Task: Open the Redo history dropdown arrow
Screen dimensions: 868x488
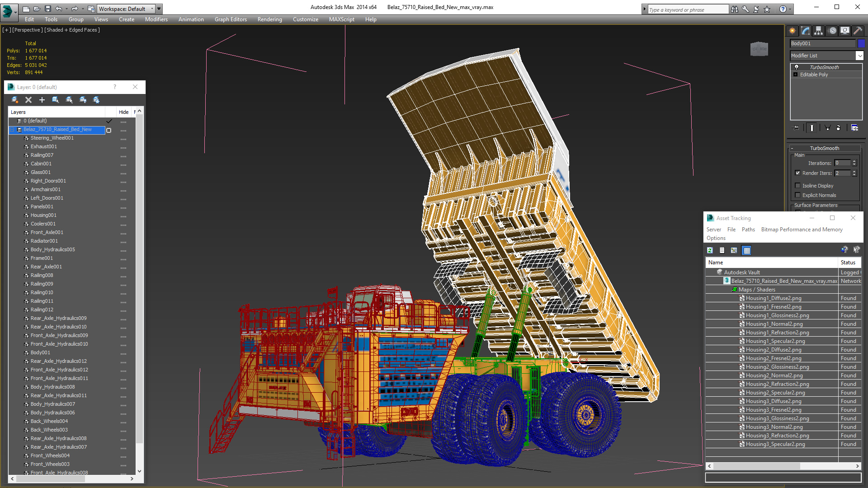Action: (x=82, y=9)
